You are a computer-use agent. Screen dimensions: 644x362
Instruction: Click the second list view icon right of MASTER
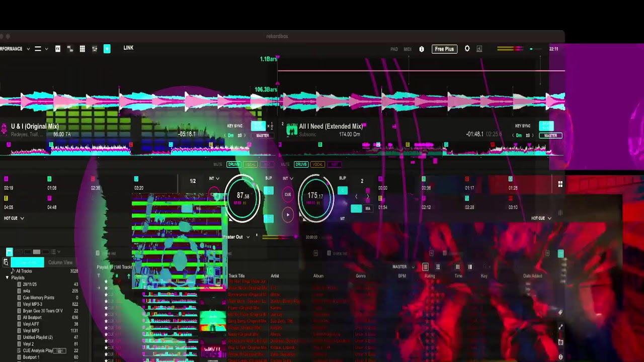pos(438,267)
